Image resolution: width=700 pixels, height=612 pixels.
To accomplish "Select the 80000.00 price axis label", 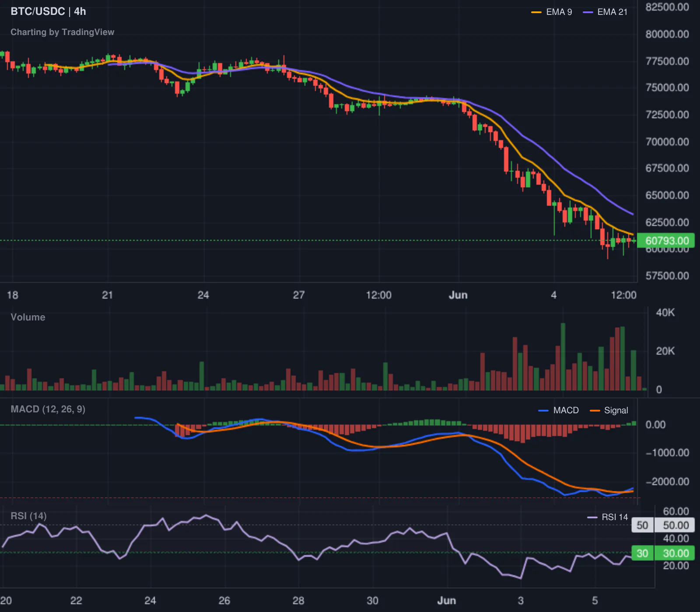I will pyautogui.click(x=667, y=34).
